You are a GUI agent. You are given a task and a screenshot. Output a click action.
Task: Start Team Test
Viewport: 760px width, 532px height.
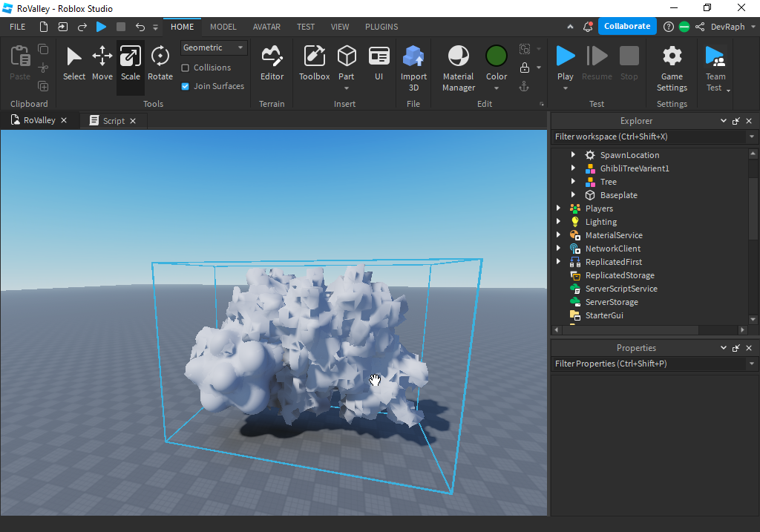point(715,69)
